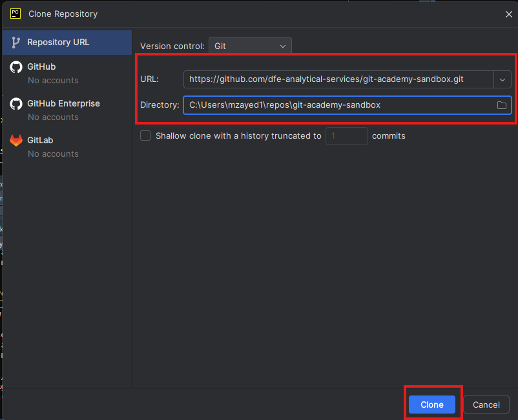Open the GitHub accounts section
Viewport: 518px width, 420px height.
pos(67,73)
